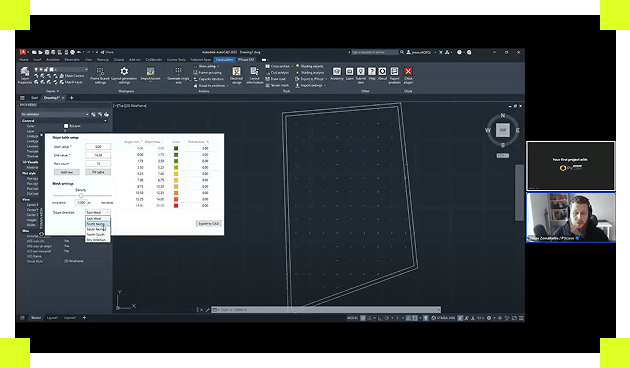Click the Help question mark icon
The height and width of the screenshot is (368, 630).
(372, 73)
